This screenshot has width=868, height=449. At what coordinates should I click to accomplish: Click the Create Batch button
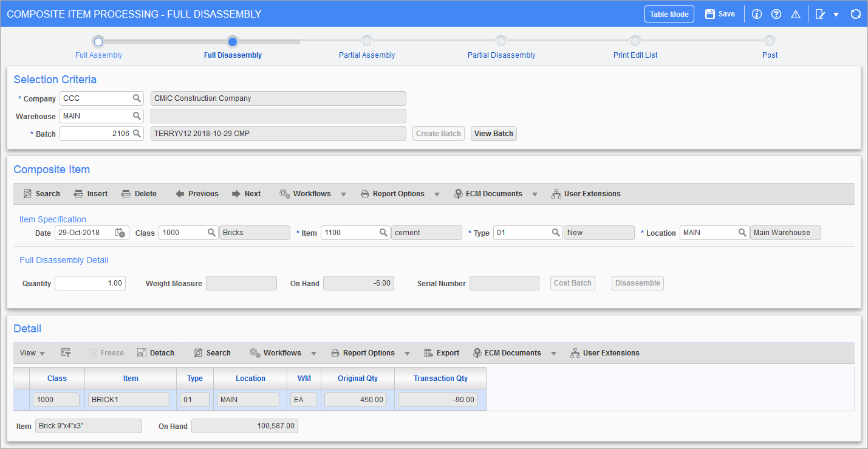point(439,134)
